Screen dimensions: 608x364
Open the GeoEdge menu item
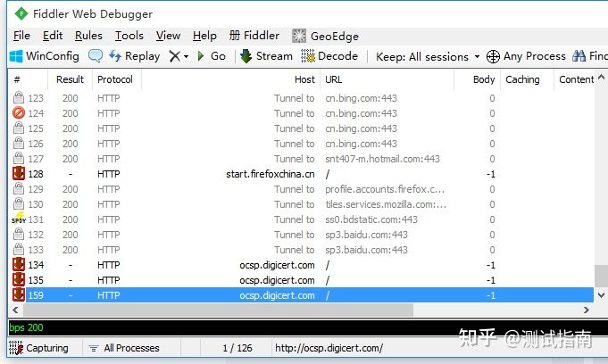[325, 36]
